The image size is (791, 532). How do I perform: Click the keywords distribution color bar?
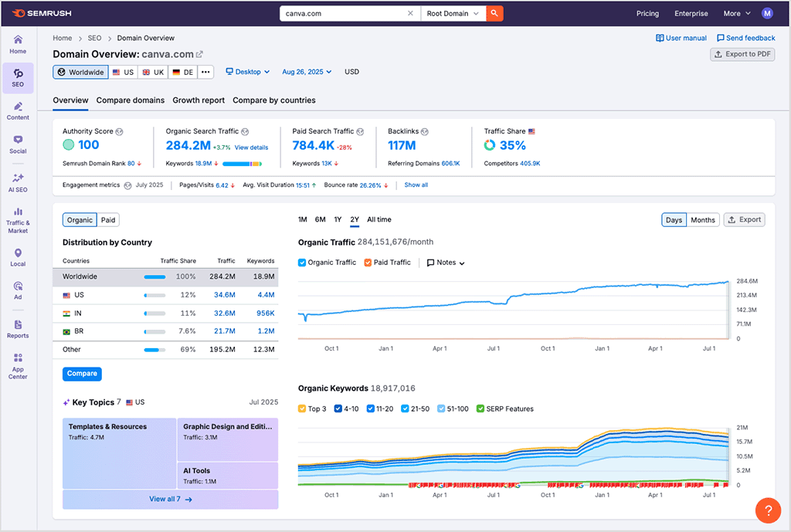coord(242,164)
